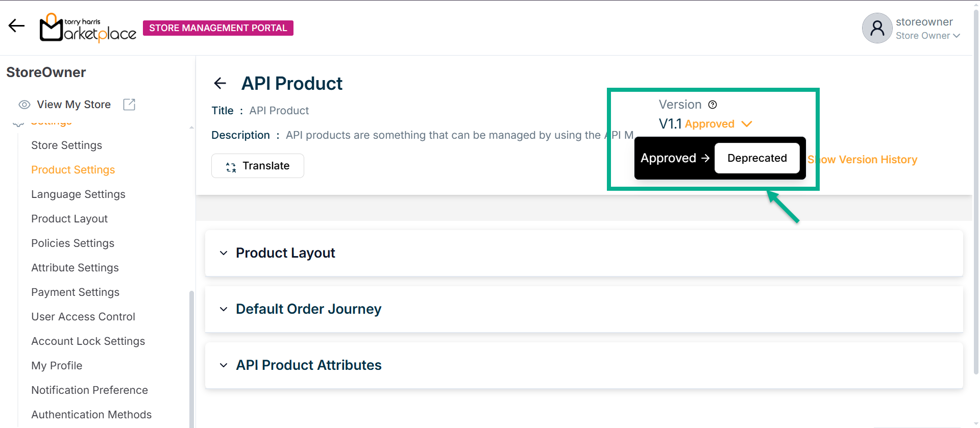The height and width of the screenshot is (428, 980).
Task: Click the top-left back arrow icon
Action: point(16,26)
